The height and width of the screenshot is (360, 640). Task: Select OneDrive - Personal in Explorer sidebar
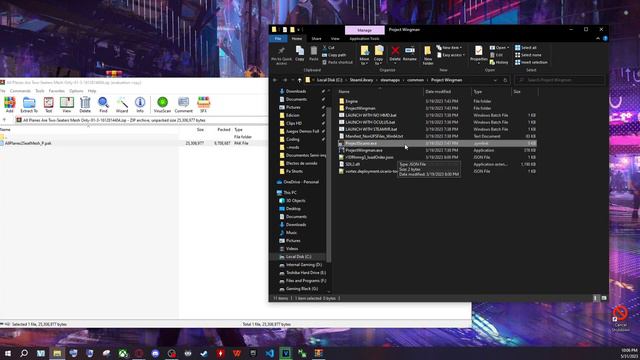pos(301,182)
